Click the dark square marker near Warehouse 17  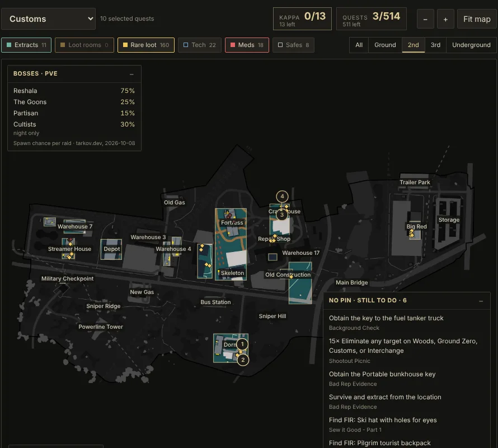click(x=273, y=257)
